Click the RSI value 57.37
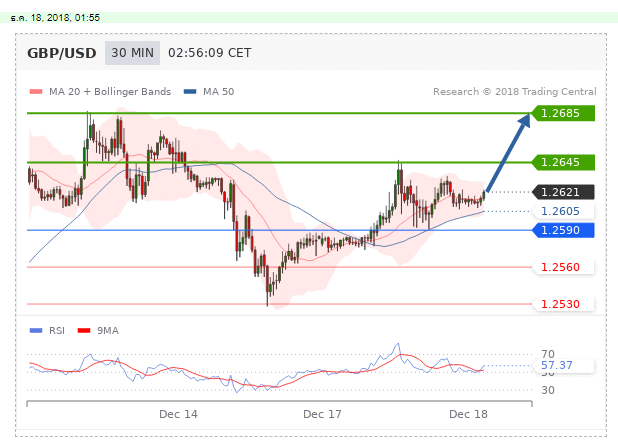The width and height of the screenshot is (618, 446). (557, 365)
